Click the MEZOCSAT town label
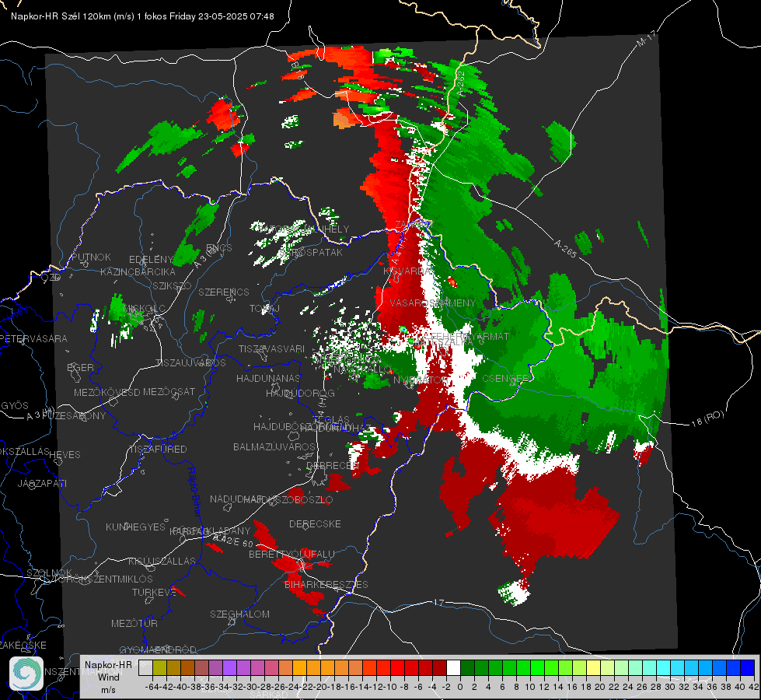The image size is (761, 700). pos(169,391)
